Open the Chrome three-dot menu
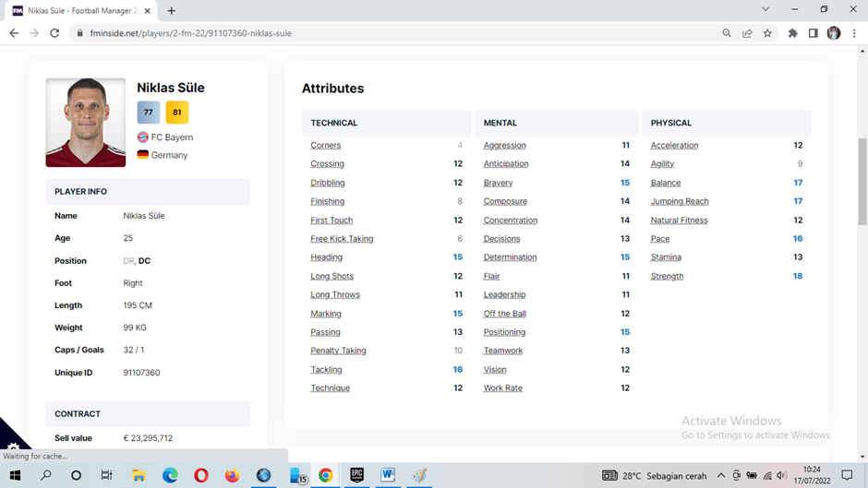Viewport: 868px width, 488px height. 854,33
